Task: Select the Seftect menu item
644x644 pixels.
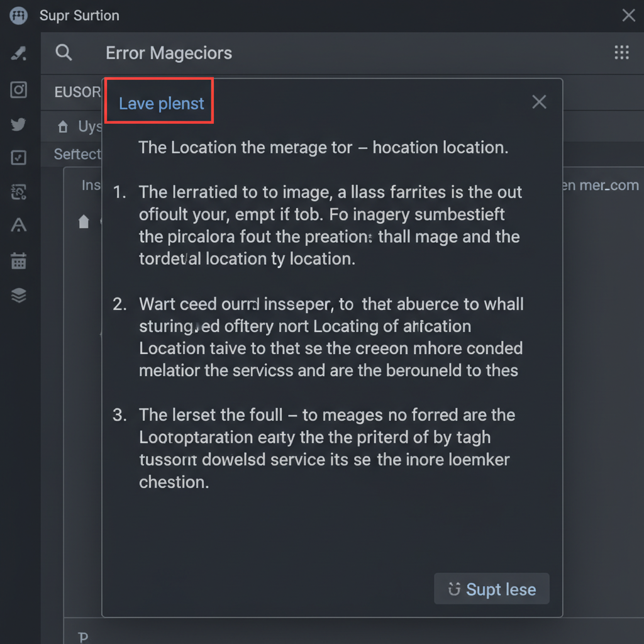Action: pos(77,154)
